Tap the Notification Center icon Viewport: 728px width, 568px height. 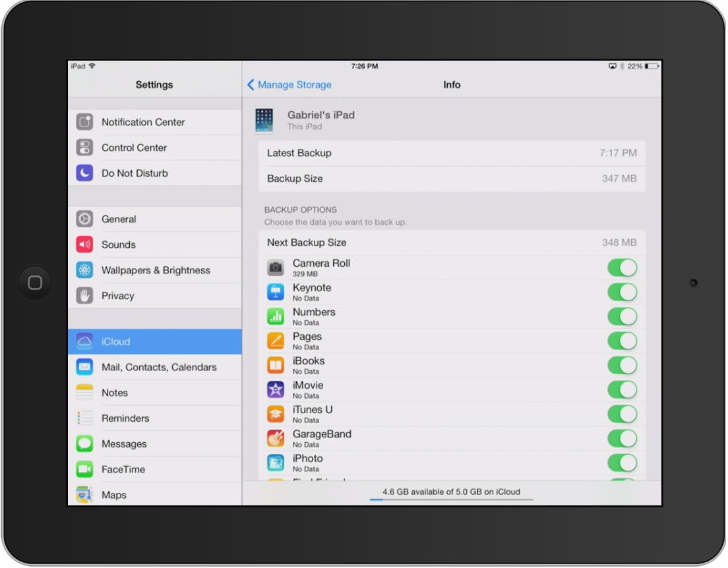84,122
